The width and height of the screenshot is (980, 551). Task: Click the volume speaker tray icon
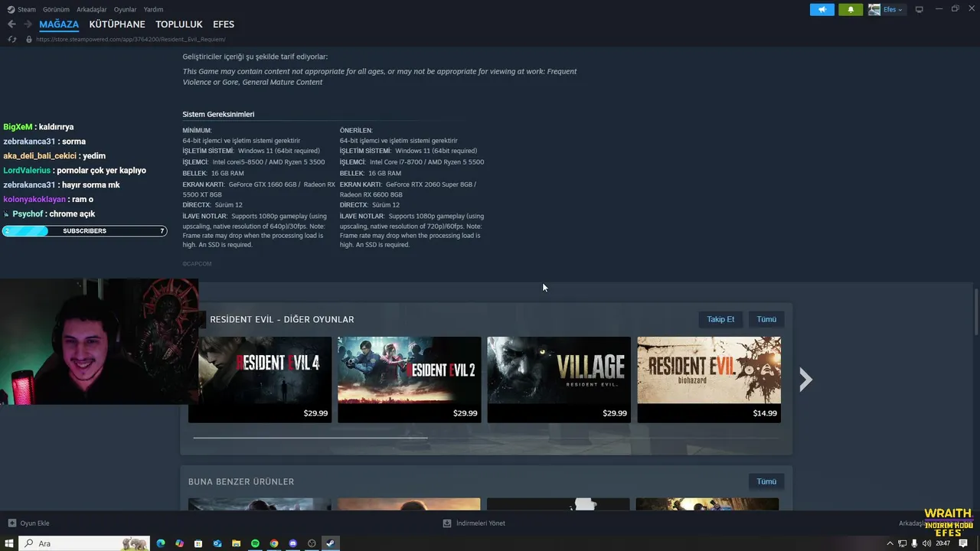[927, 543]
